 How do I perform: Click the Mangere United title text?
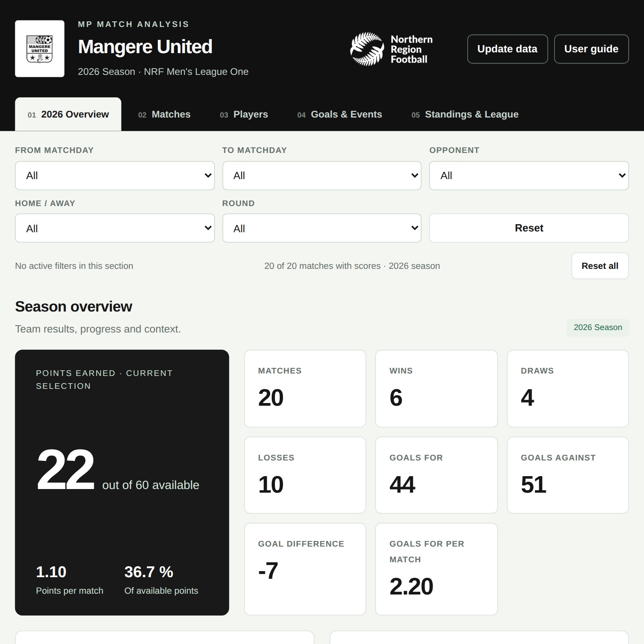click(x=145, y=47)
